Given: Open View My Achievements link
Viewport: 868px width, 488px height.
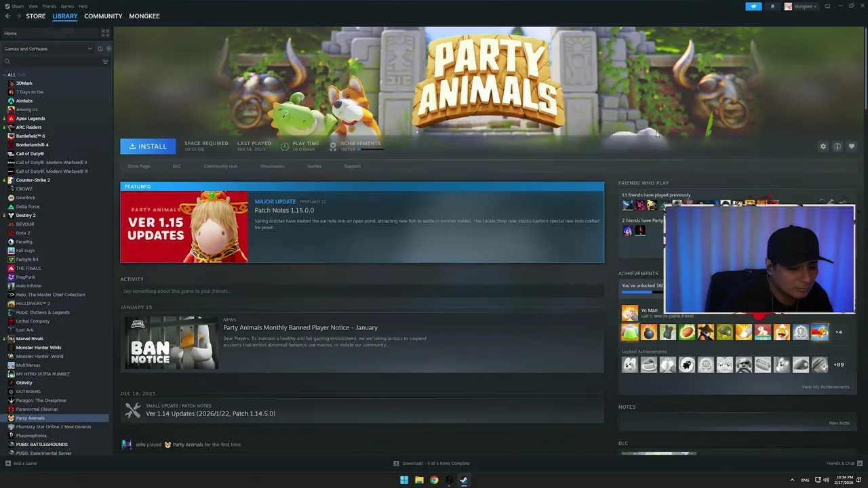Looking at the screenshot, I should [825, 387].
